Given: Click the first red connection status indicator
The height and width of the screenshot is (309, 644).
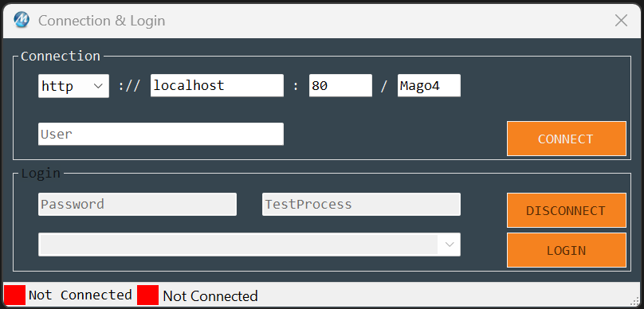Looking at the screenshot, I should [14, 295].
